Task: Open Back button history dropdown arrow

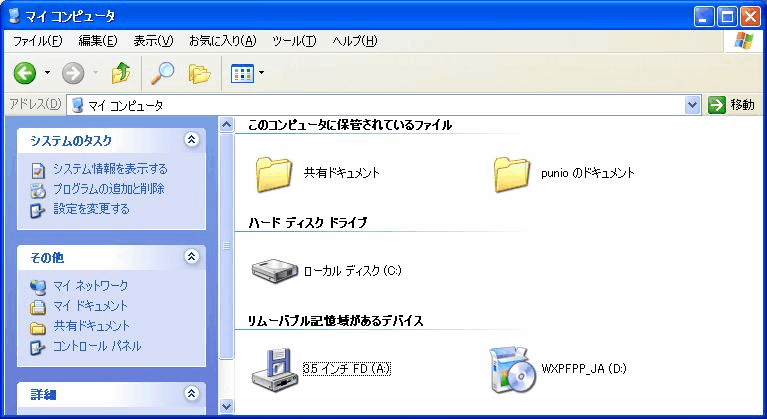Action: [47, 73]
